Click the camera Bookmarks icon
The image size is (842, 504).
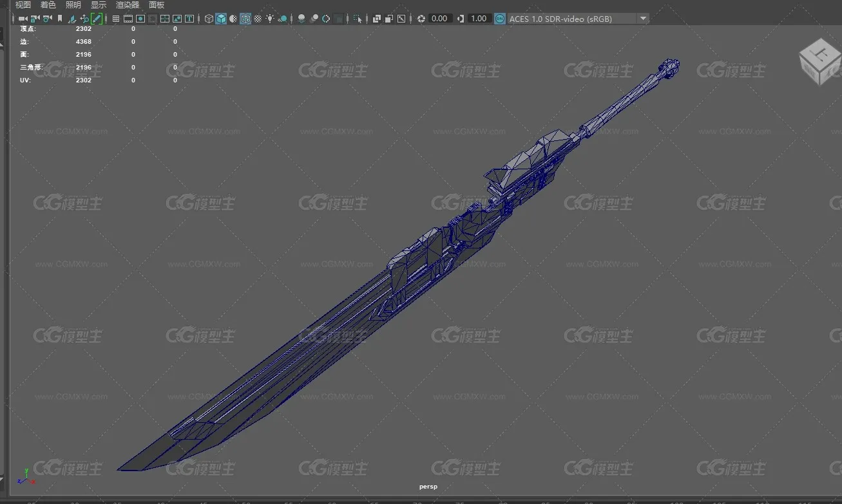pos(60,19)
